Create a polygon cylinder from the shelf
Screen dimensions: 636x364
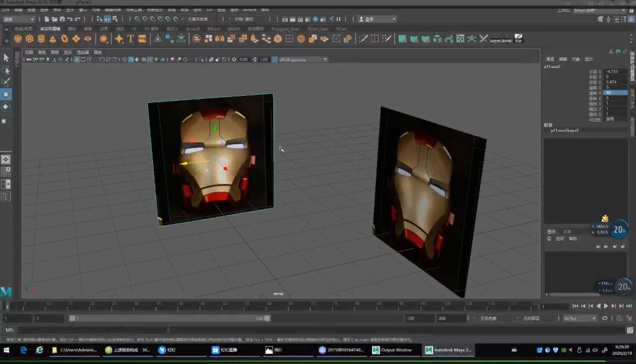41,39
